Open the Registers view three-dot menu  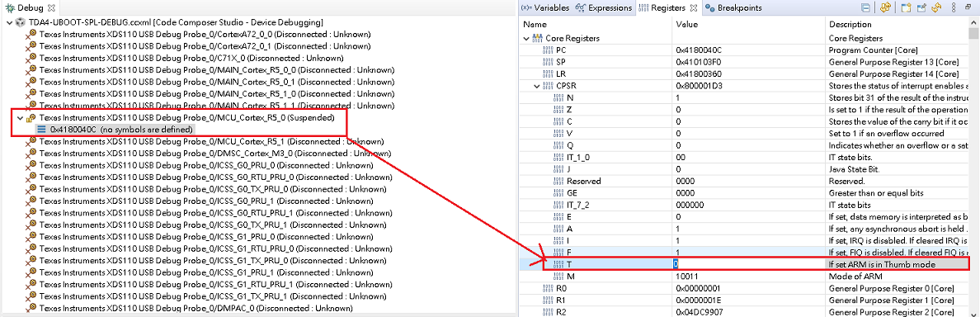coord(954,7)
